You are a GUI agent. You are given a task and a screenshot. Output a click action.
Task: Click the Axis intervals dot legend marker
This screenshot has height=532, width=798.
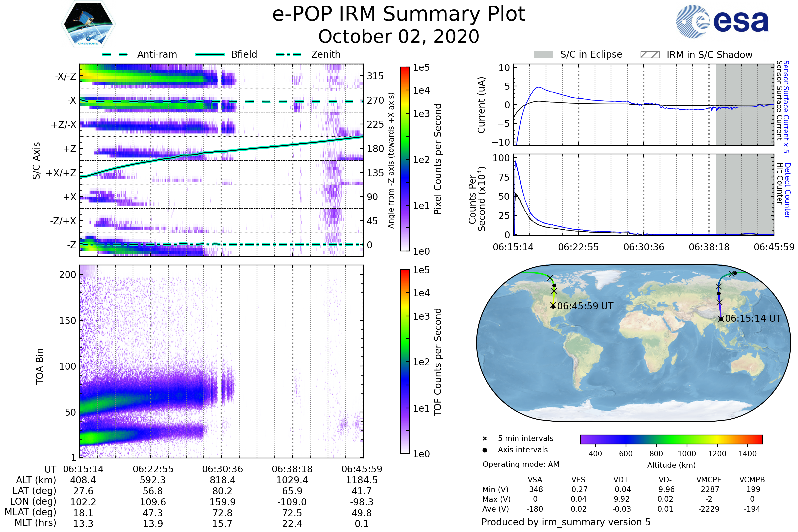[485, 450]
